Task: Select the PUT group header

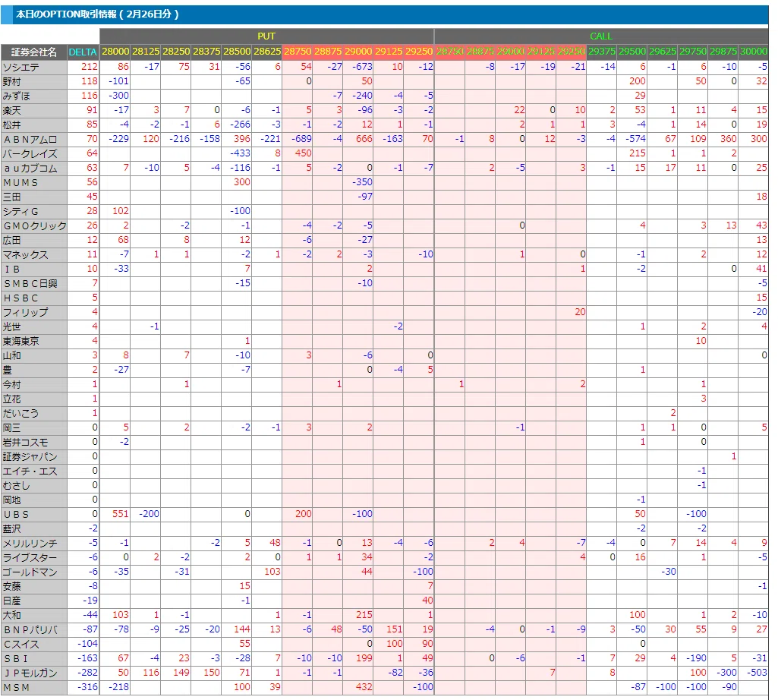Action: point(266,36)
